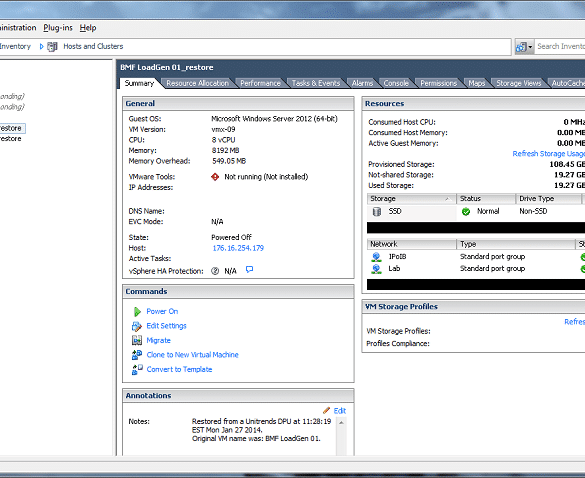The height and width of the screenshot is (478, 585).
Task: Click the IPoIB network icon
Action: click(x=376, y=257)
